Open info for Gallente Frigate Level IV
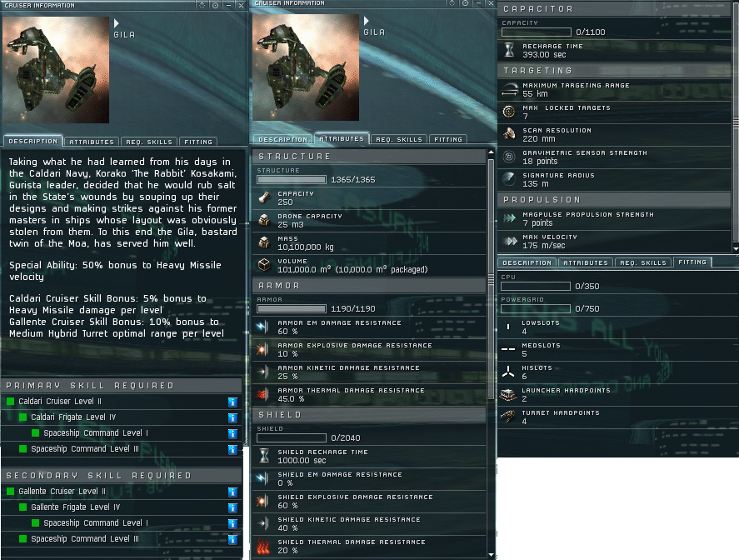 [x=232, y=507]
